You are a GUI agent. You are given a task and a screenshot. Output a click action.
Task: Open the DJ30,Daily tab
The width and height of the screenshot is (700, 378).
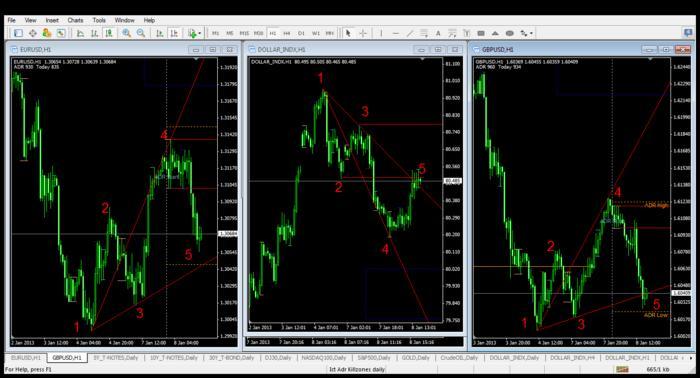point(278,358)
